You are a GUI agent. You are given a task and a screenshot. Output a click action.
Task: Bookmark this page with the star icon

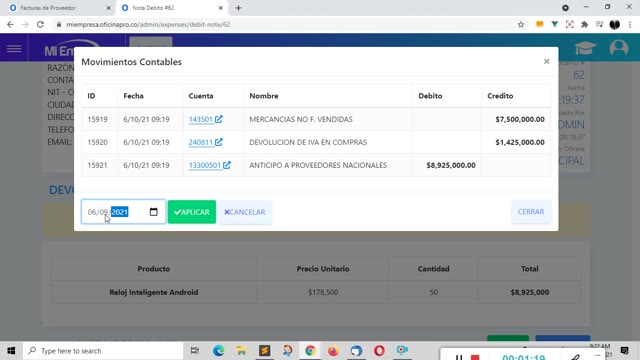point(521,24)
